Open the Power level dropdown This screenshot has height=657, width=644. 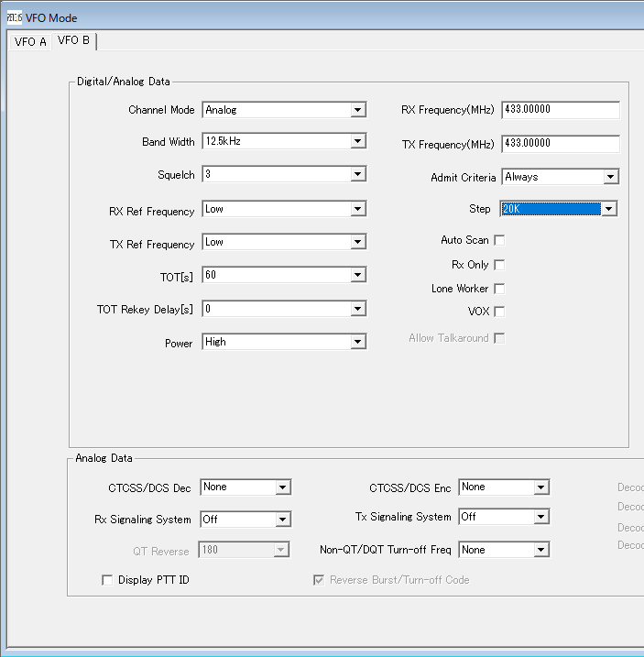click(357, 342)
